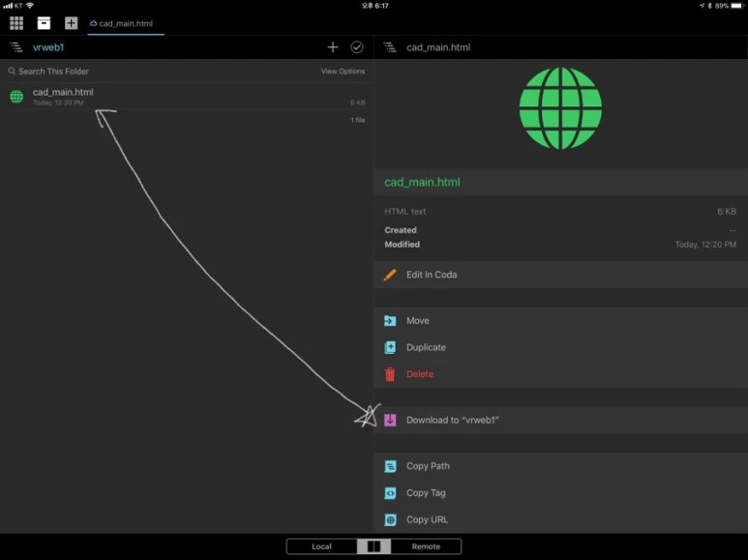Choose Copy URL
This screenshot has width=748, height=560.
(x=560, y=519)
